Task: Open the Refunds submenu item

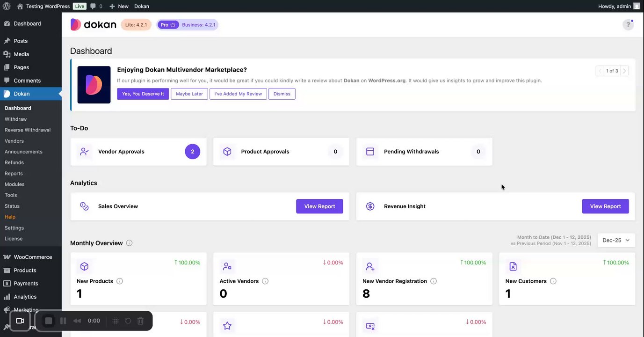Action: click(x=14, y=162)
